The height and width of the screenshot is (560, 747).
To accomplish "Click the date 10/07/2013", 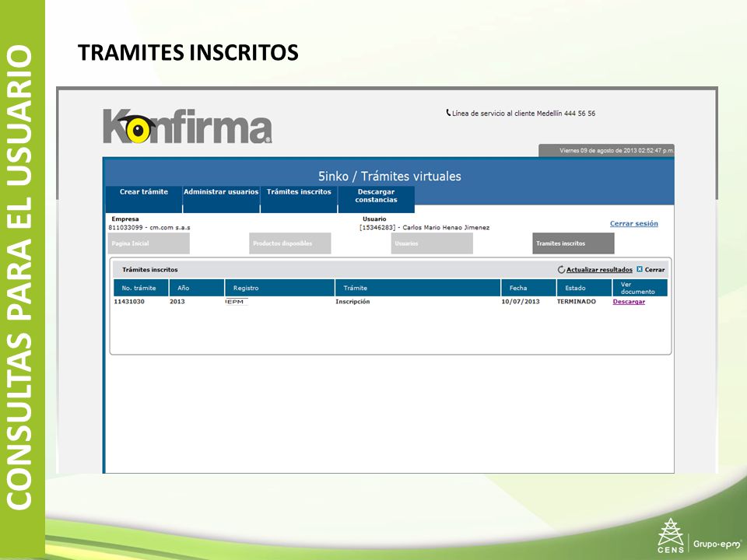I will pos(521,302).
